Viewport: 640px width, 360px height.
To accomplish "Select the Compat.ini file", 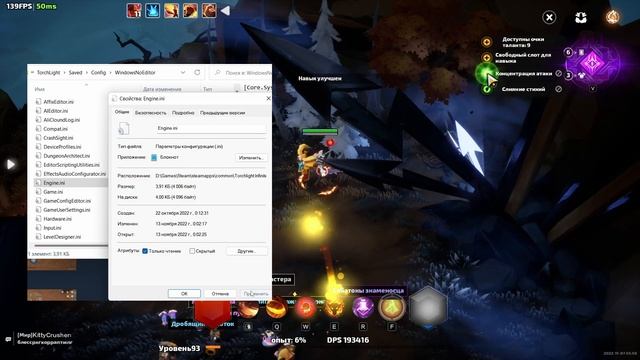I will (55, 129).
